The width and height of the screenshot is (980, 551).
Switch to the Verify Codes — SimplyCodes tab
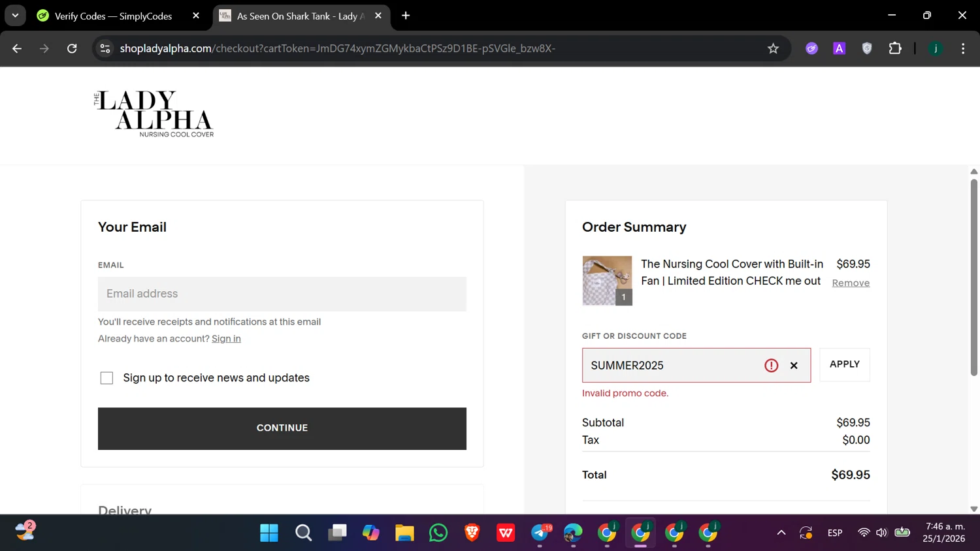coord(113,16)
